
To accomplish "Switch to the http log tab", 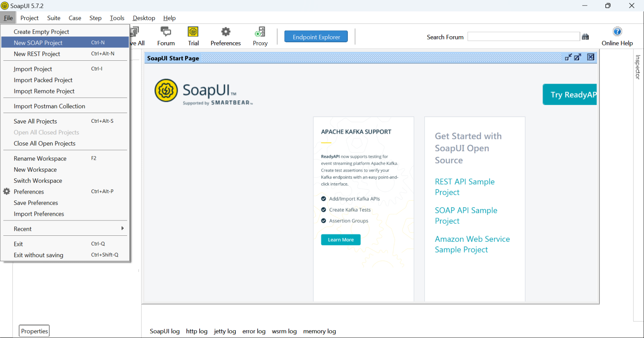I will [x=196, y=331].
